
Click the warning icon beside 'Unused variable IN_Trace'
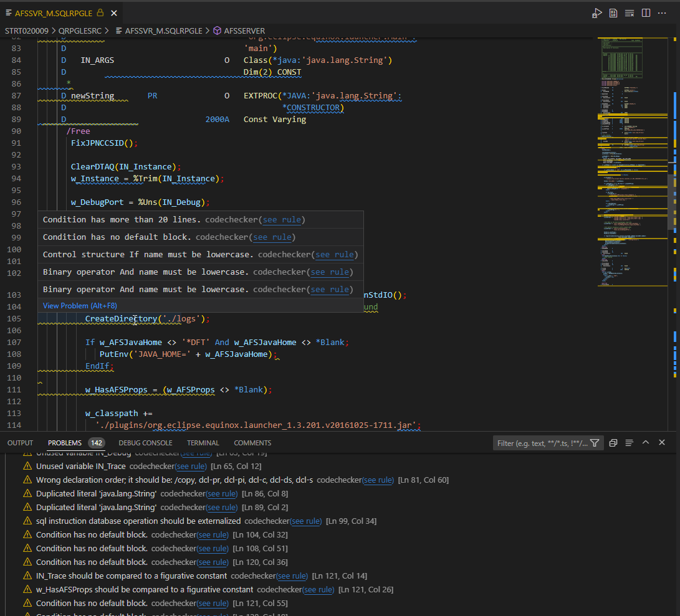pyautogui.click(x=28, y=465)
